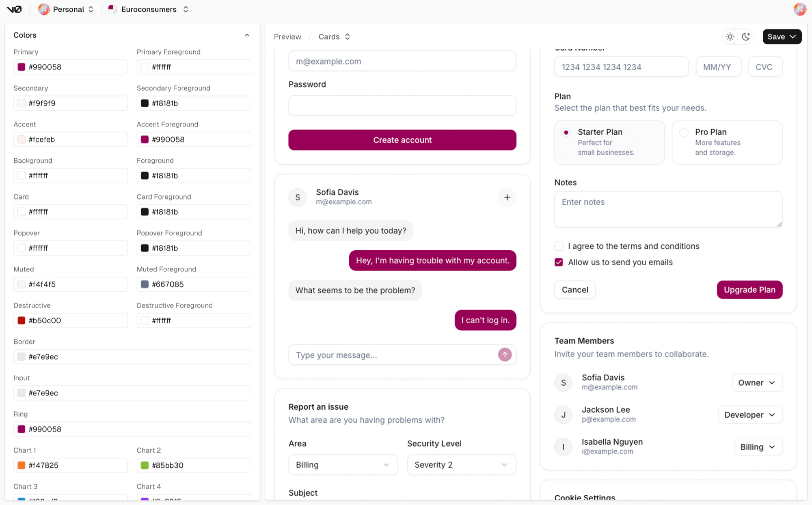Screen dimensions: 812x505
Task: Open the user avatar at top right
Action: 799,9
